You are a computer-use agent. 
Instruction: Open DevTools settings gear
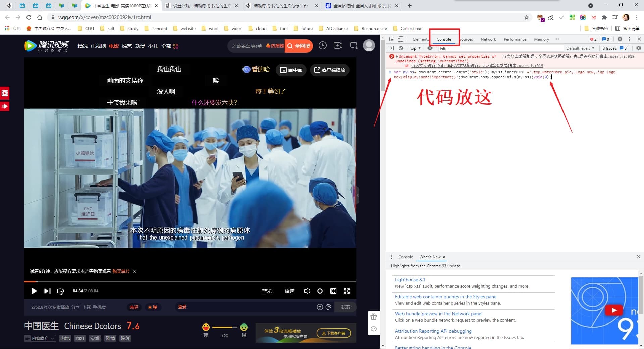pyautogui.click(x=620, y=39)
